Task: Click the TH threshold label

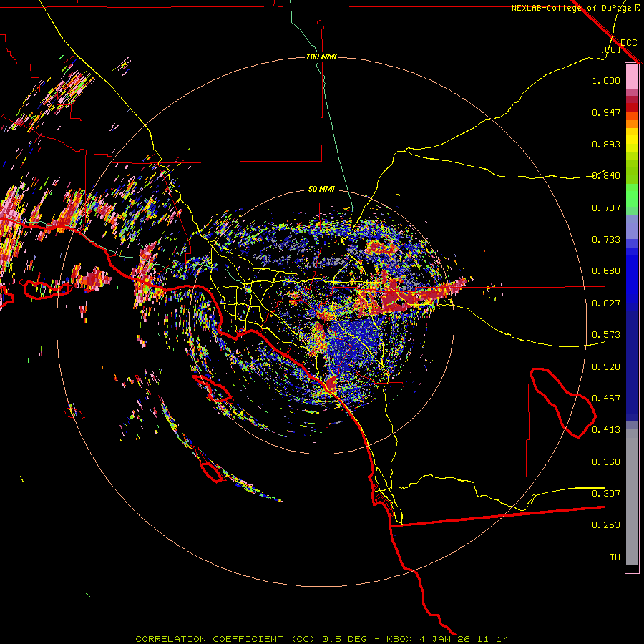Action: tap(615, 557)
